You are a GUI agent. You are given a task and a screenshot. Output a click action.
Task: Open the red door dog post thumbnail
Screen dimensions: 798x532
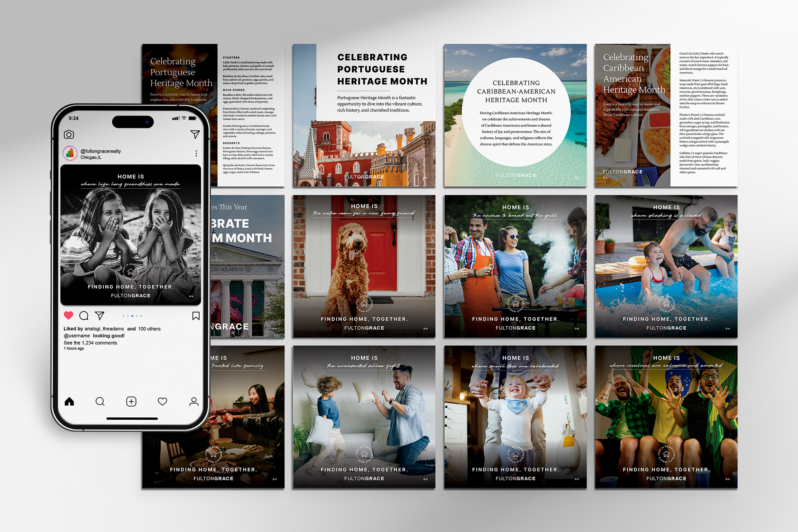tap(364, 266)
